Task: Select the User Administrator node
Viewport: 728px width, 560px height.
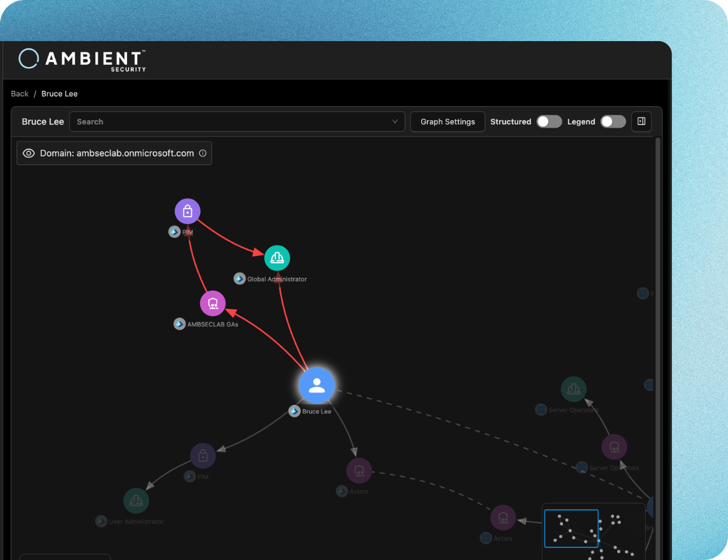Action: [136, 501]
